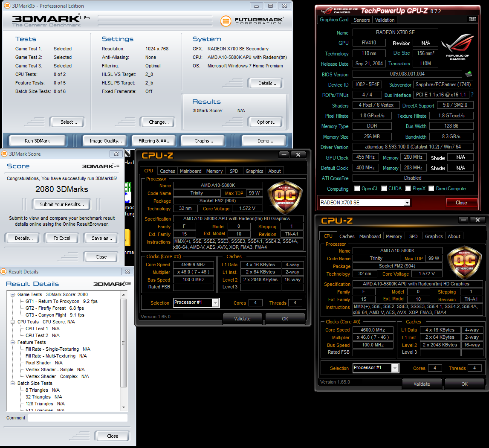489x448 pixels.
Task: Open Image Quality settings
Action: 105,141
